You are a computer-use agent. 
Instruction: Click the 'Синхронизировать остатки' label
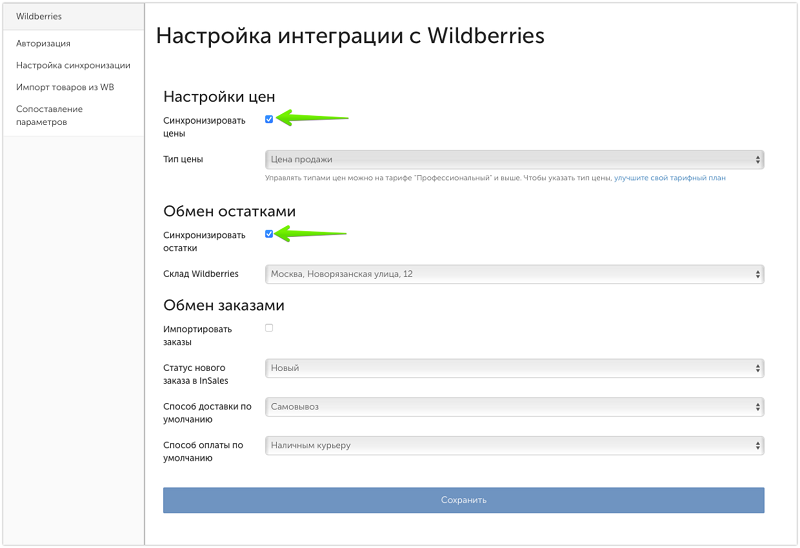pos(204,242)
